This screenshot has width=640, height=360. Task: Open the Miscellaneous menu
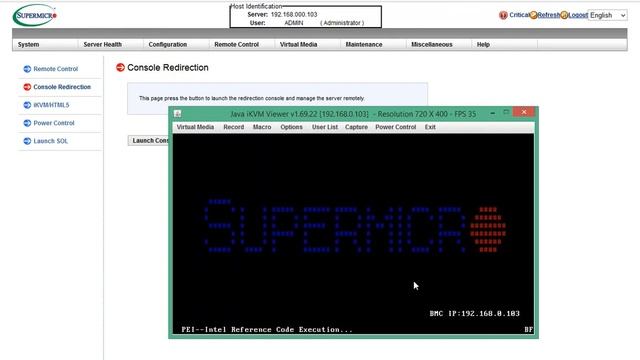(432, 44)
